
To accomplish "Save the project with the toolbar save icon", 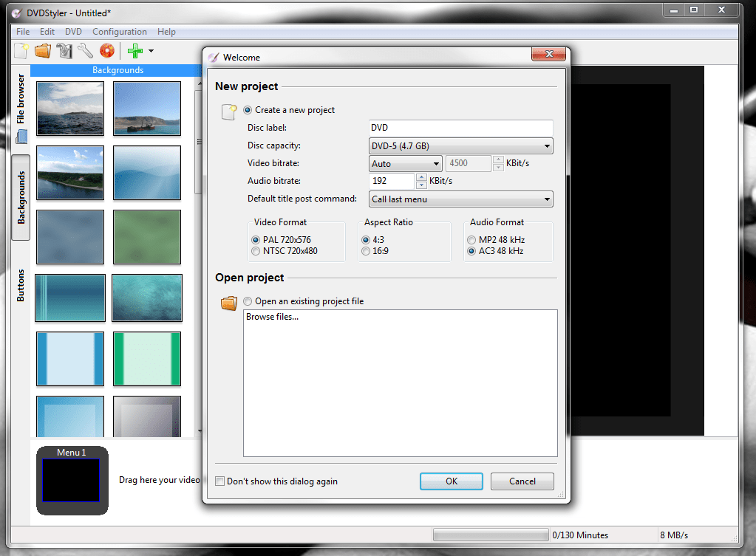I will [x=64, y=50].
